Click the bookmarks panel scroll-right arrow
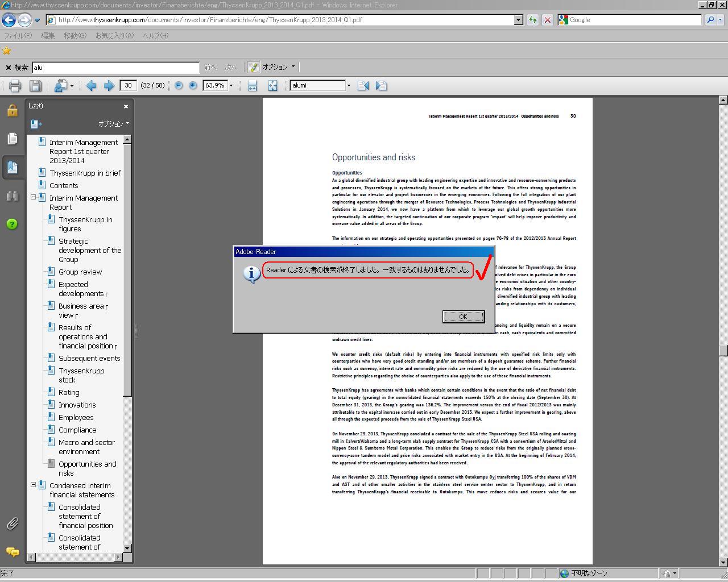Viewport: 728px width, 582px height. pos(118,557)
